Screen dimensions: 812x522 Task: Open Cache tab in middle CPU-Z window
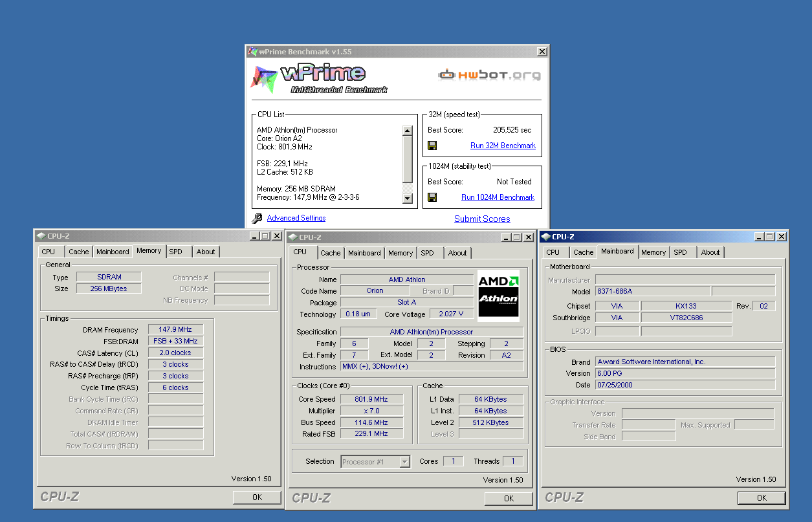[x=331, y=253]
